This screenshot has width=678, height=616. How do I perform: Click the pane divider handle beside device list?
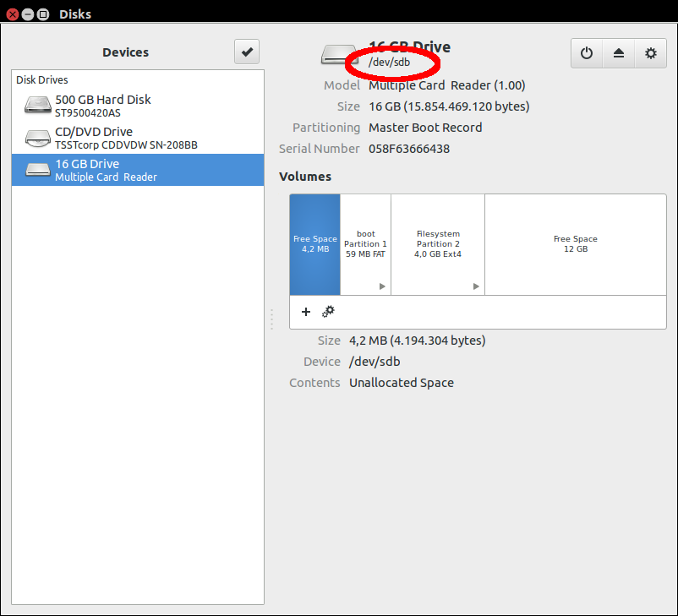pos(271,319)
